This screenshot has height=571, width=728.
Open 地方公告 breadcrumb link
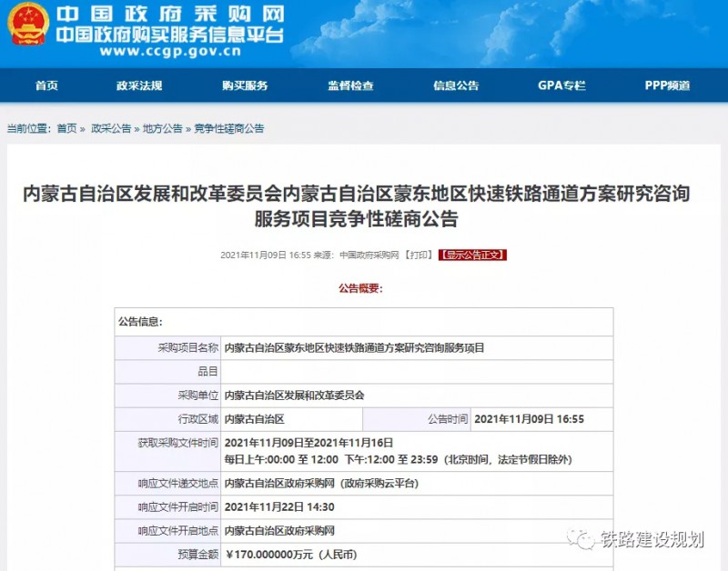click(x=163, y=128)
